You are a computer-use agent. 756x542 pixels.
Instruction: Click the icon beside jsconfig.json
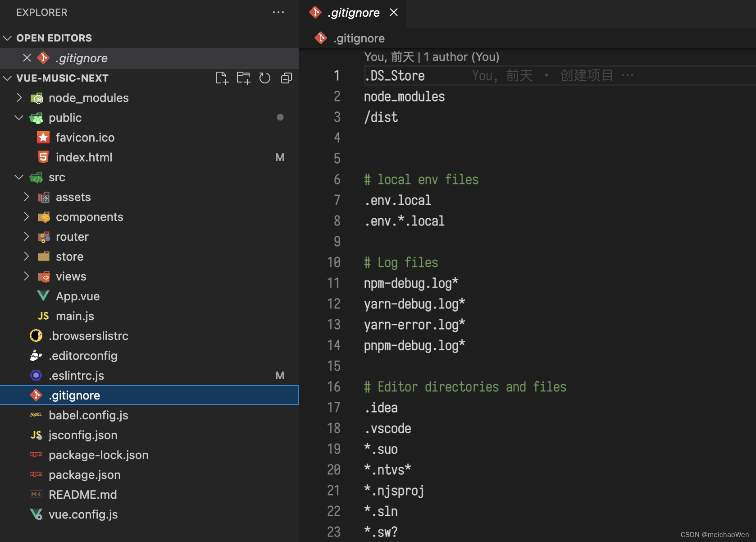point(36,435)
